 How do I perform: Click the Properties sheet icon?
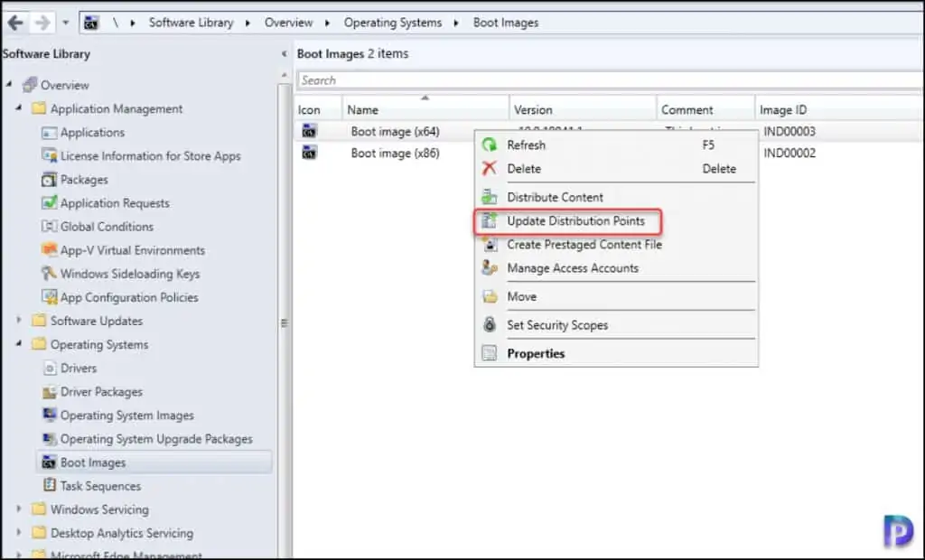coord(490,353)
